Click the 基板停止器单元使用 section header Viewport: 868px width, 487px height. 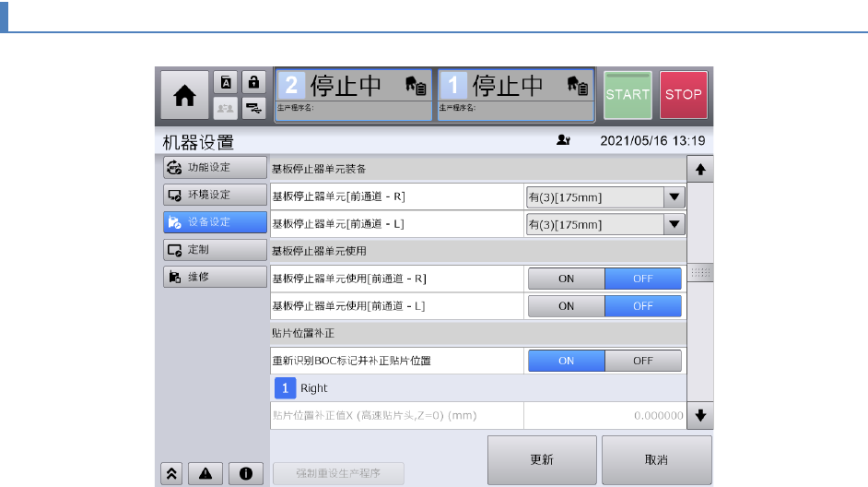point(478,251)
